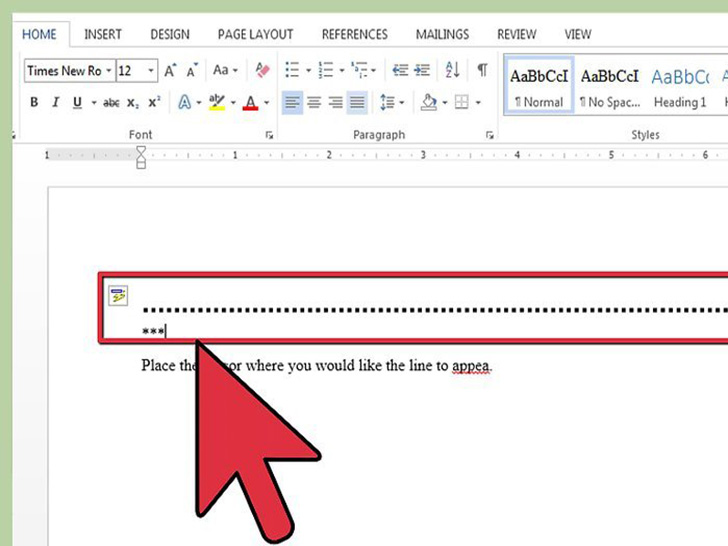Screen dimensions: 728x546
Task: Apply the Heading 1 style
Action: coord(680,85)
